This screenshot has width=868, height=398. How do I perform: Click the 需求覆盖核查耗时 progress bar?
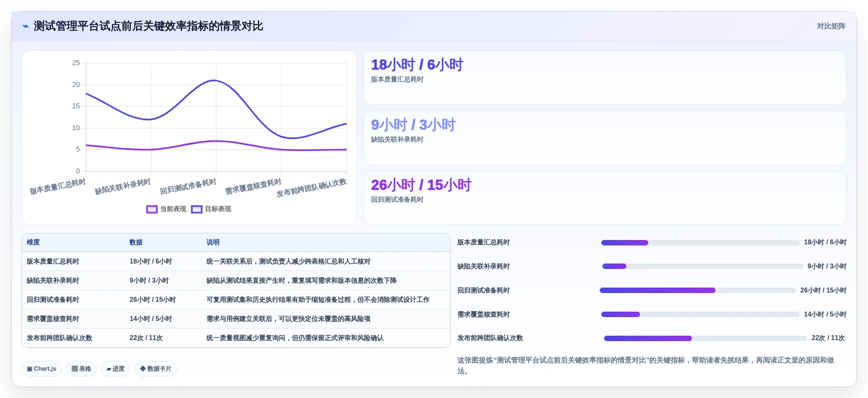700,315
